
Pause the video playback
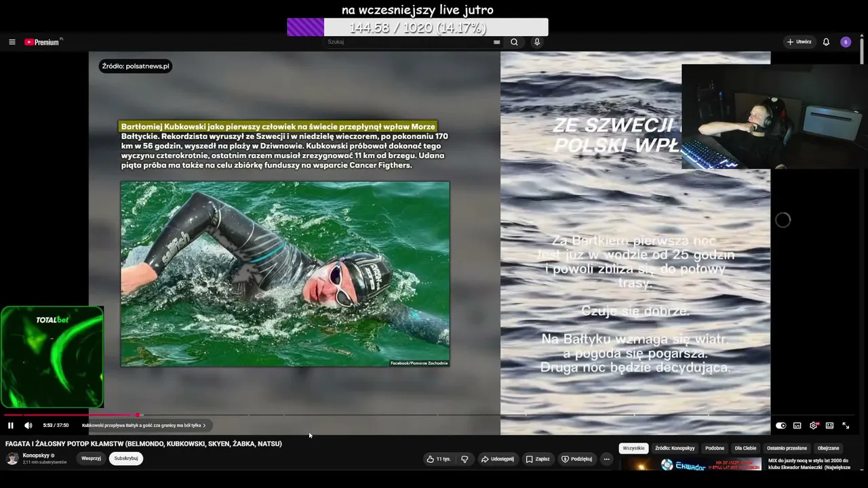tap(11, 426)
